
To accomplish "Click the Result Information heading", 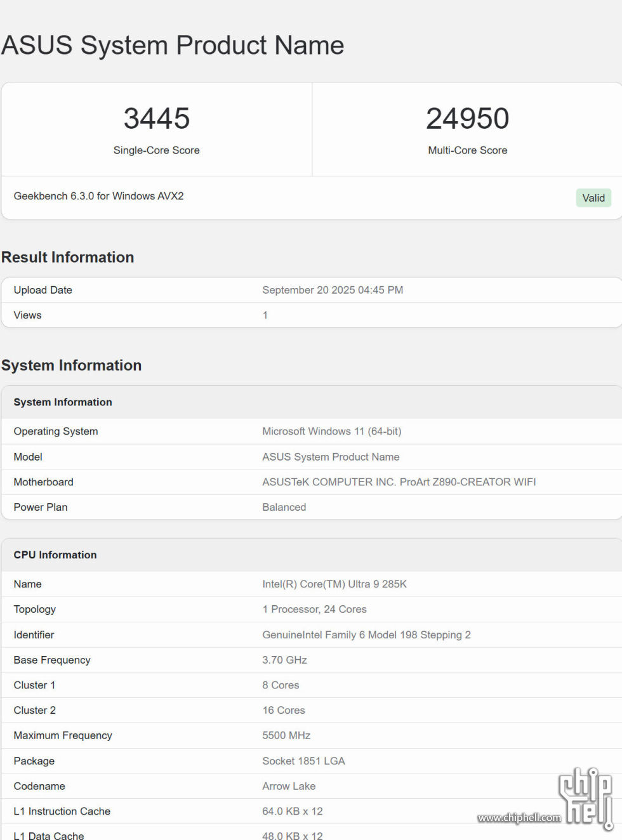I will click(x=68, y=258).
